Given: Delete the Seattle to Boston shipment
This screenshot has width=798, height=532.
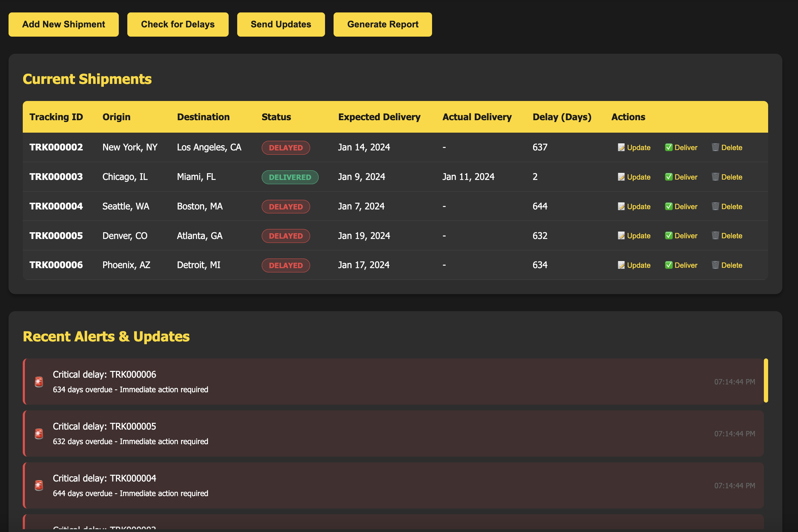Looking at the screenshot, I should pos(727,207).
